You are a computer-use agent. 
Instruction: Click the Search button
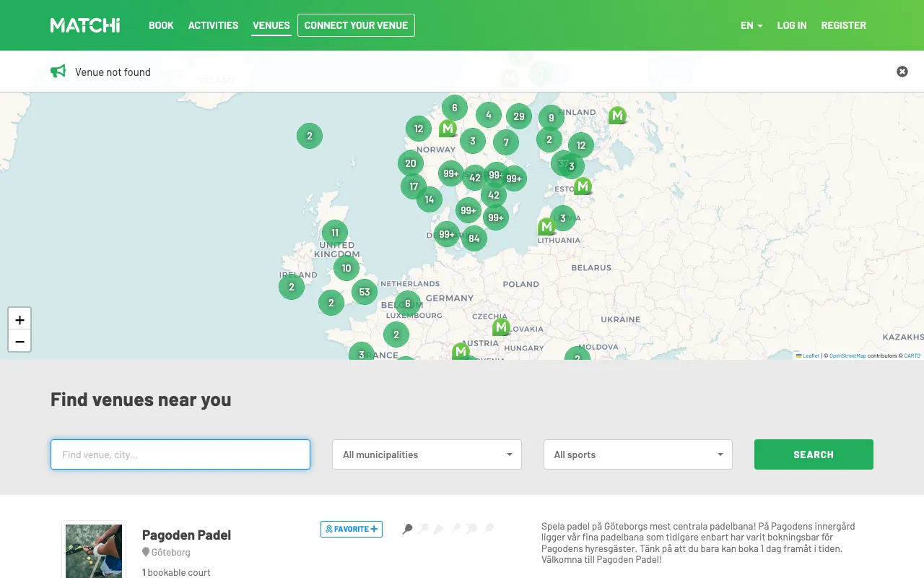(814, 454)
